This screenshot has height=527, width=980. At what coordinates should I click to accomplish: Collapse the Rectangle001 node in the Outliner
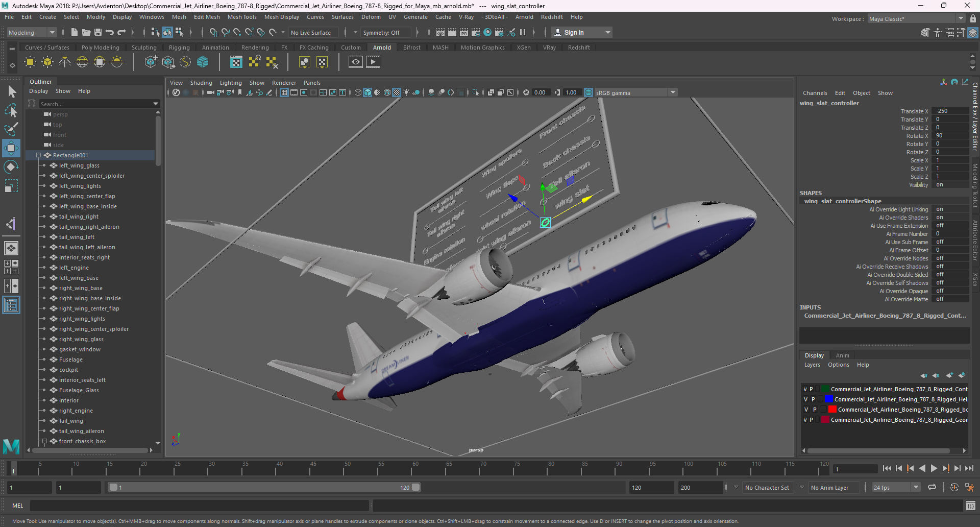pyautogui.click(x=38, y=155)
